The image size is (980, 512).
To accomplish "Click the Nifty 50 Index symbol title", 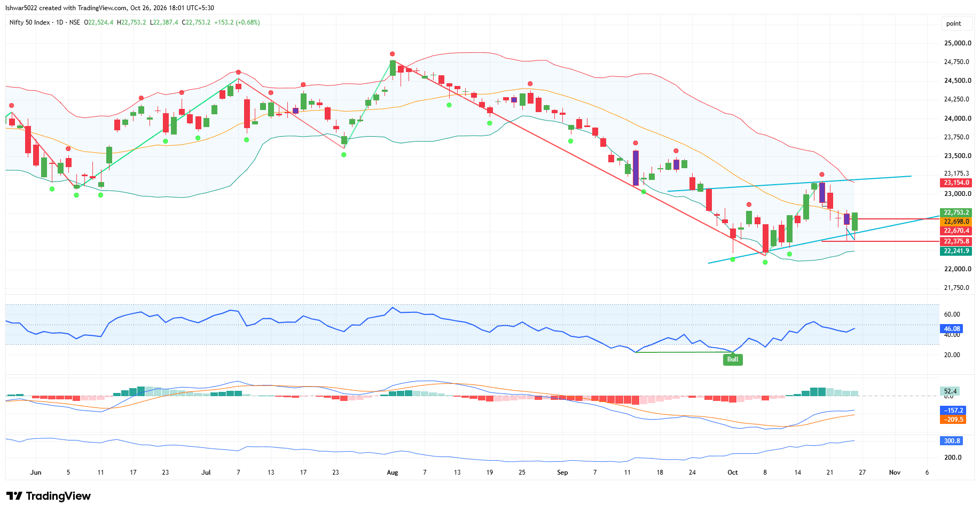I will coord(30,22).
